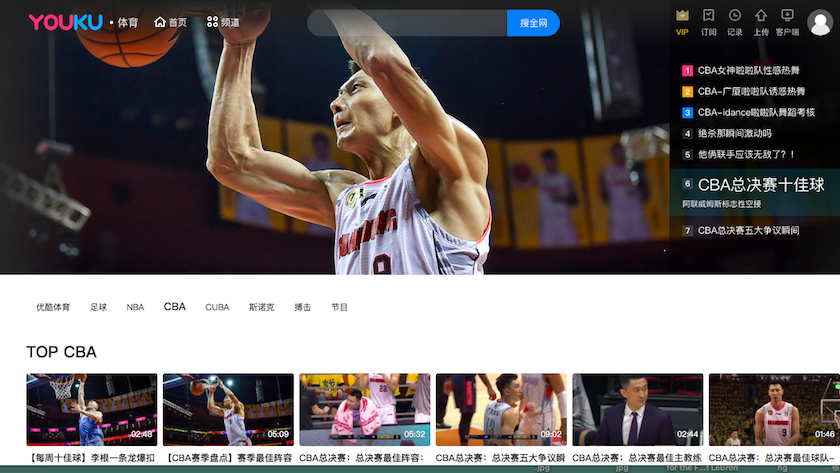Play the 02:48 每周十佳球 video thumbnail

[92, 410]
